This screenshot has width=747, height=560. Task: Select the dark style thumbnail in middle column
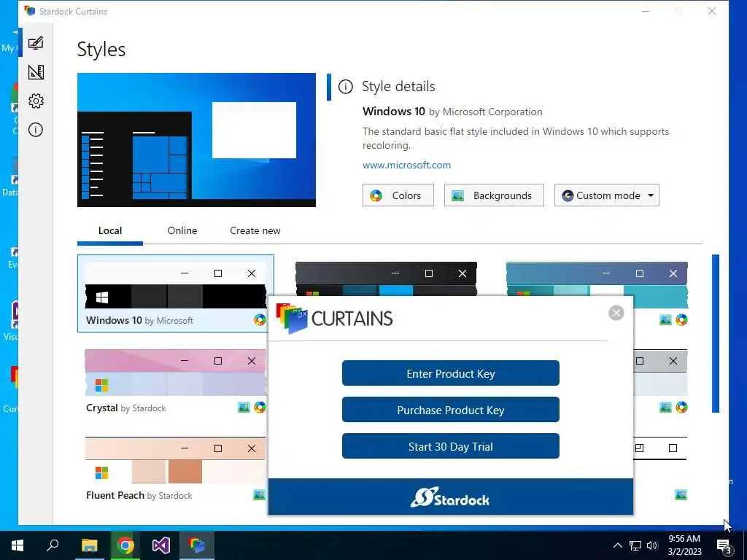point(386,279)
